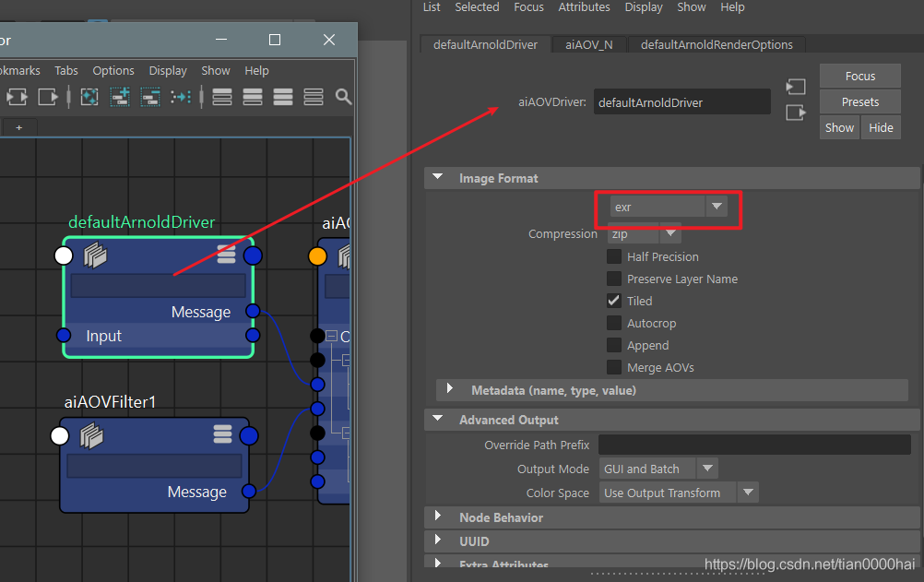Click white input port of aiAOVFilter1 node

tap(60, 435)
